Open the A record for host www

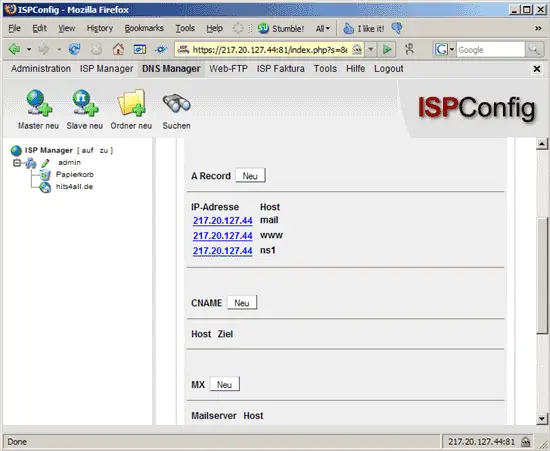[x=222, y=236]
